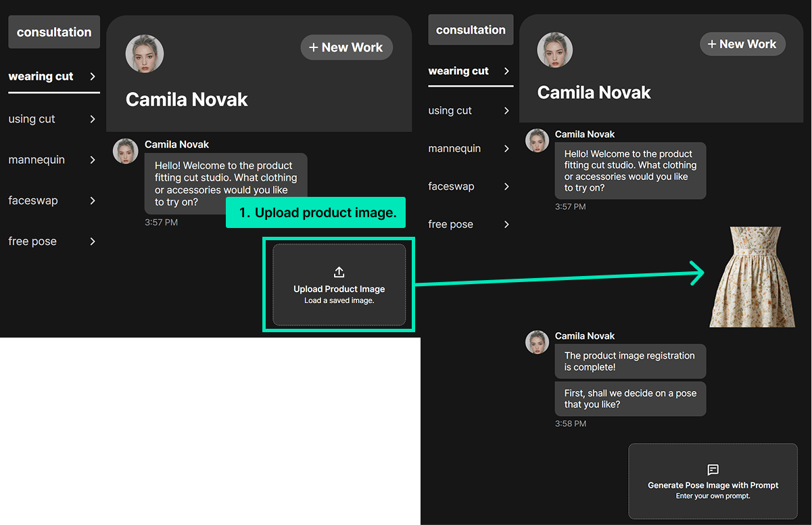Select 'free pose' menu item in left panel

coord(53,242)
